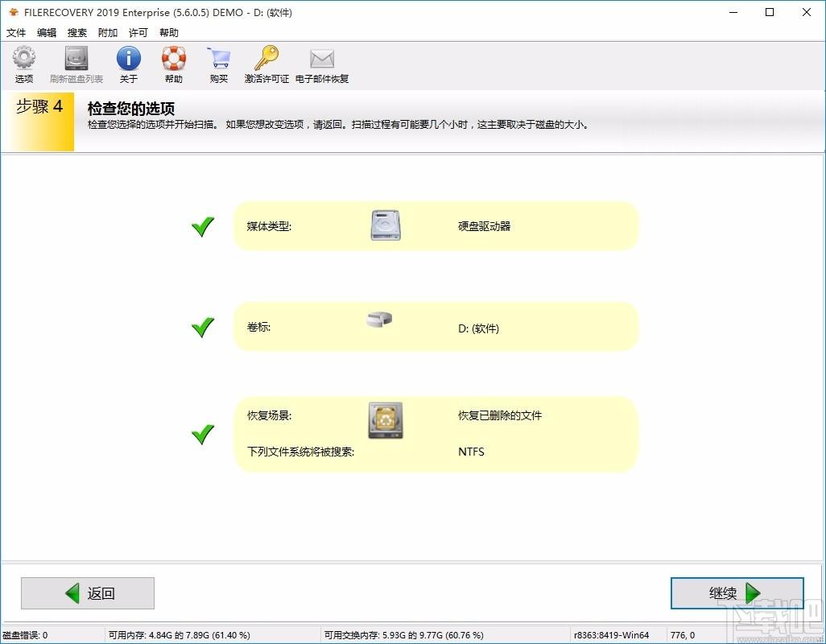Open the 搜索 menu

tap(77, 33)
